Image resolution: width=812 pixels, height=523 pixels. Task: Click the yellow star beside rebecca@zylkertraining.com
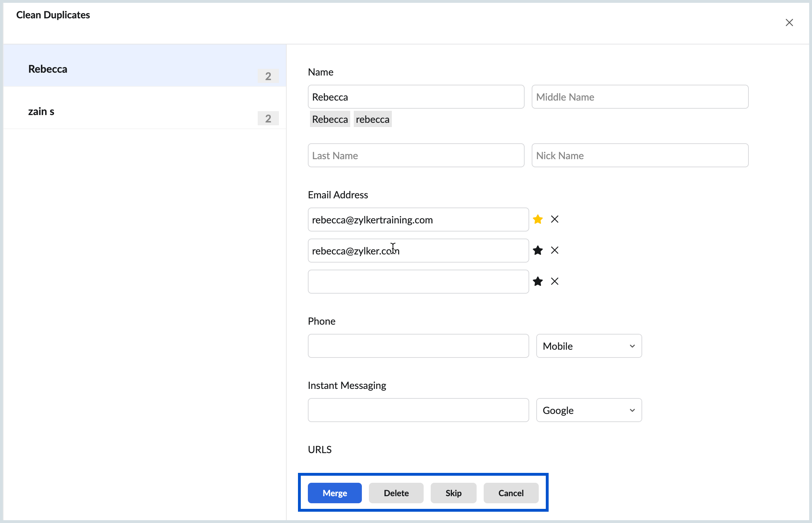(x=538, y=219)
